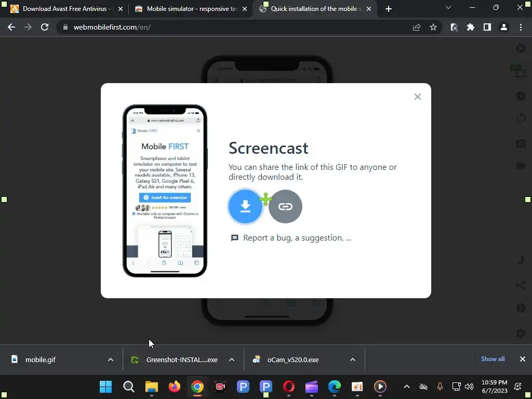Toggle Chrome side panel
Image resolution: width=532 pixels, height=399 pixels.
click(x=487, y=27)
